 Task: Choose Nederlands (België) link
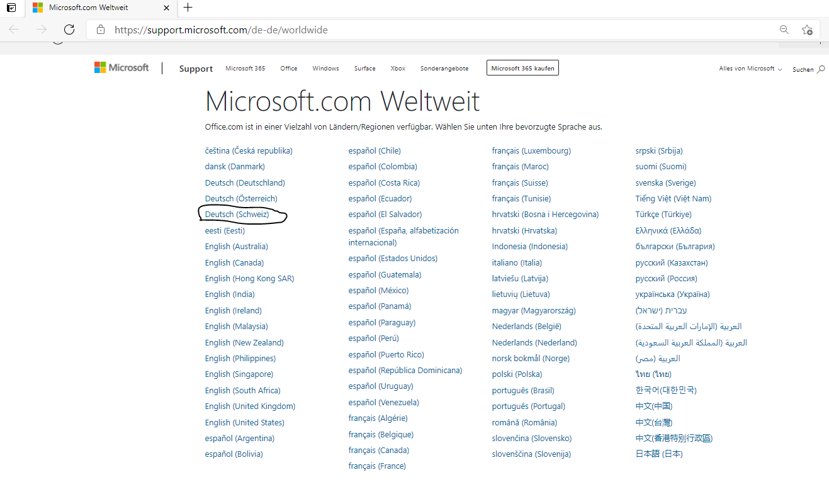coord(527,327)
